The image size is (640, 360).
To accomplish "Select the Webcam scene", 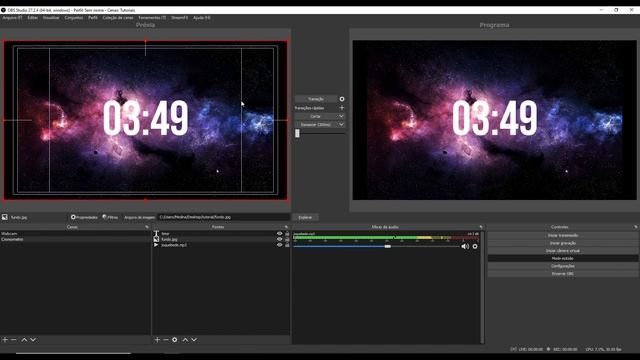I will tap(75, 233).
